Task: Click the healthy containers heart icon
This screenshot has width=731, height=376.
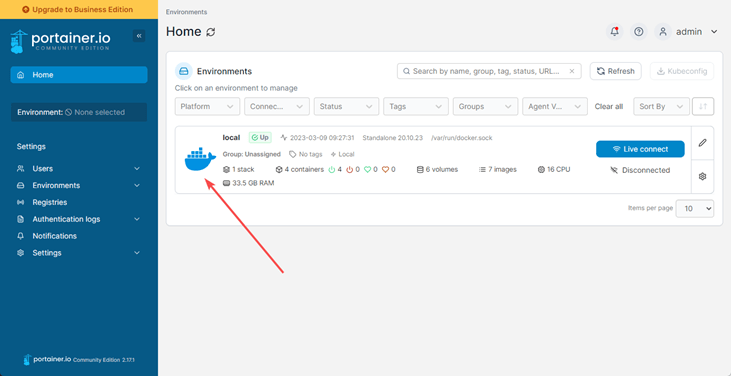Action: click(x=367, y=170)
